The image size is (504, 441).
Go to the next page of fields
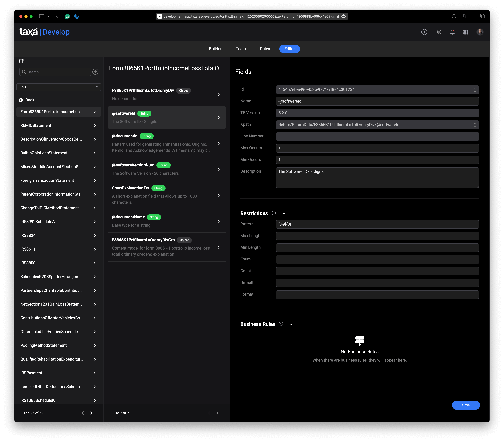point(217,413)
